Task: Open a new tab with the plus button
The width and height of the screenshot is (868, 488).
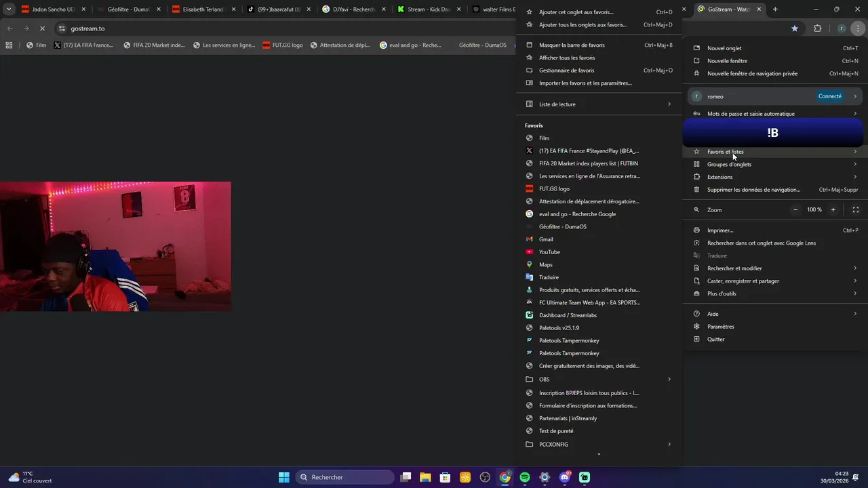Action: [x=775, y=9]
